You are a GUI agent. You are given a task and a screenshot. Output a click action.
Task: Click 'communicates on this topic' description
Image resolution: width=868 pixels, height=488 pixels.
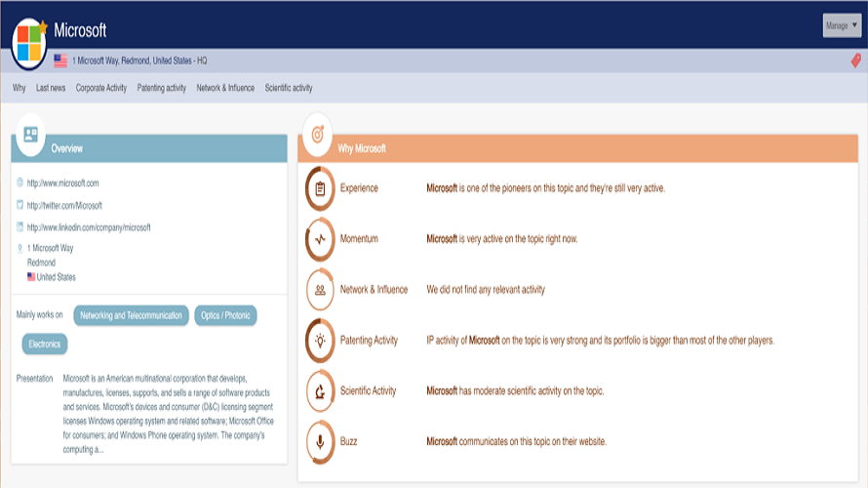(517, 441)
